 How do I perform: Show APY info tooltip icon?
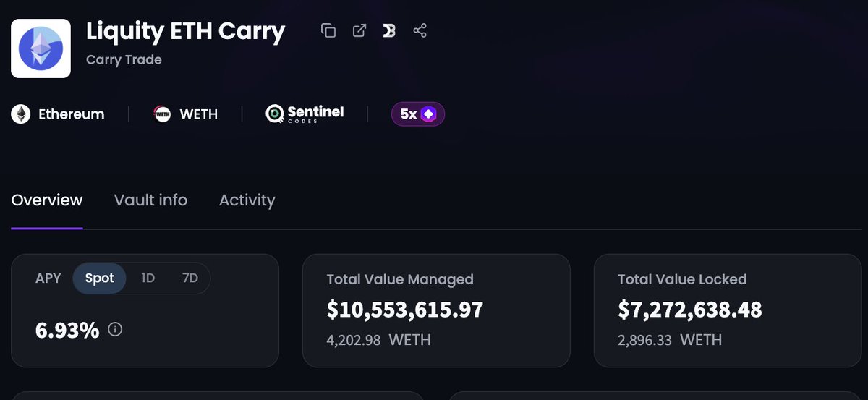115,329
